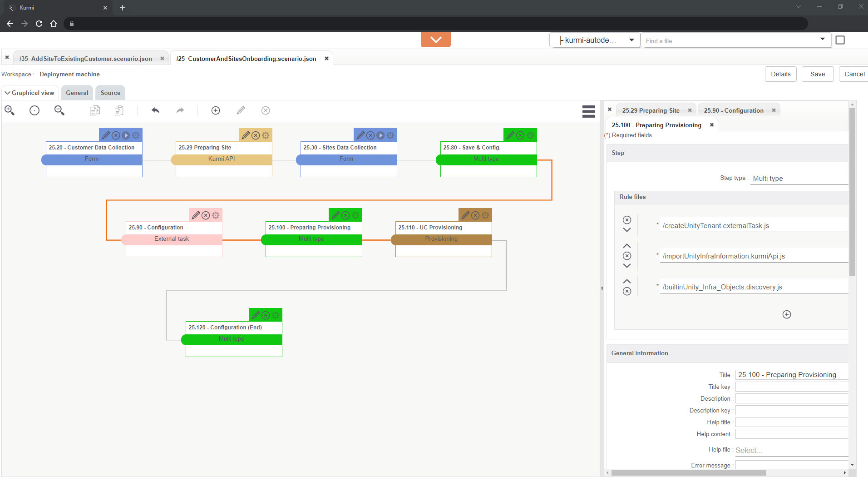Open the Step type Multi type dropdown
The width and height of the screenshot is (868, 487).
pos(799,179)
